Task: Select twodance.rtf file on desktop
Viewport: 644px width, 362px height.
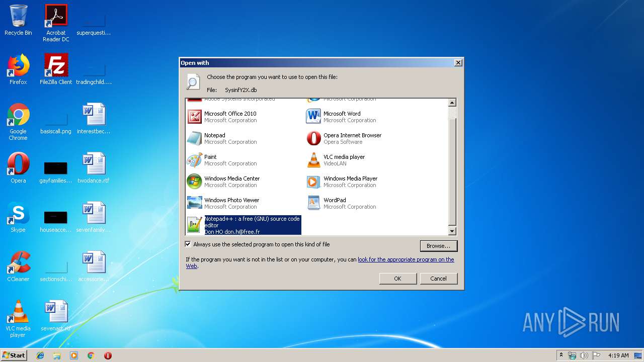Action: [x=94, y=168]
